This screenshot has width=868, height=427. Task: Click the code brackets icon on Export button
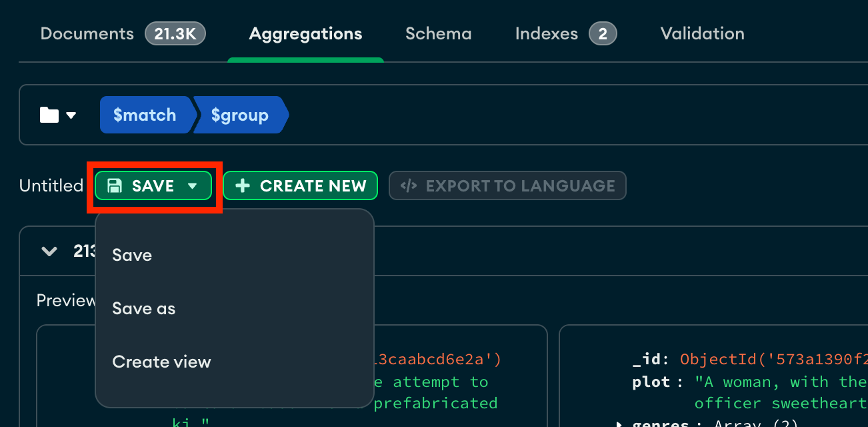409,185
